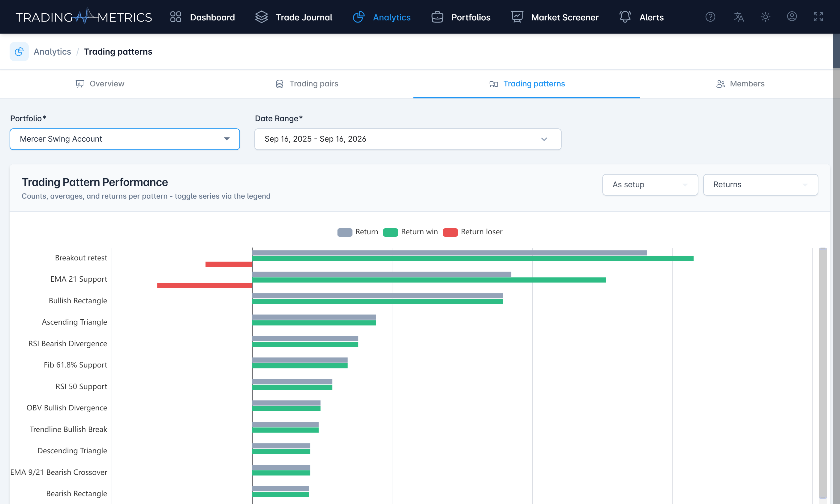This screenshot has height=504, width=840.
Task: Open the As setup dropdown
Action: [650, 185]
